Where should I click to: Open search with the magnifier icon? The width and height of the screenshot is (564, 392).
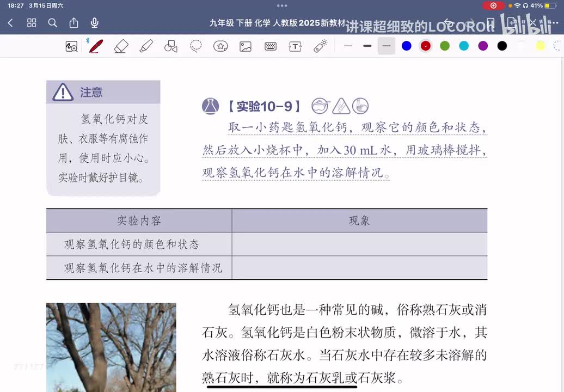point(52,23)
